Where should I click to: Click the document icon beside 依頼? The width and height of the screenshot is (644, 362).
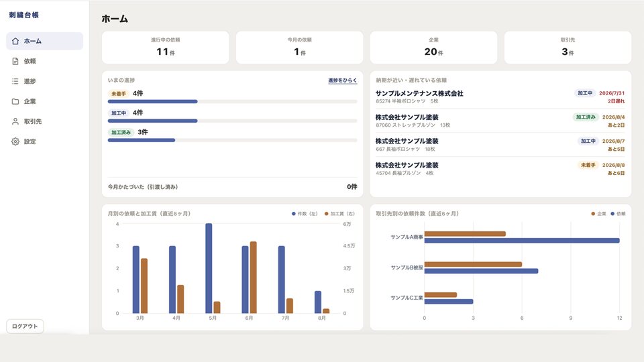[15, 61]
